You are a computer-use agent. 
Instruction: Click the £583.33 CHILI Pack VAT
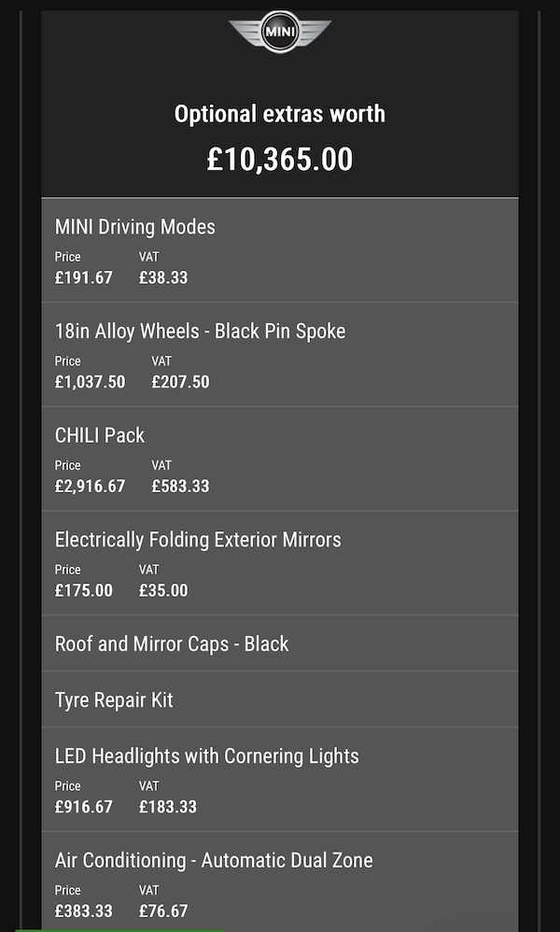(x=180, y=487)
